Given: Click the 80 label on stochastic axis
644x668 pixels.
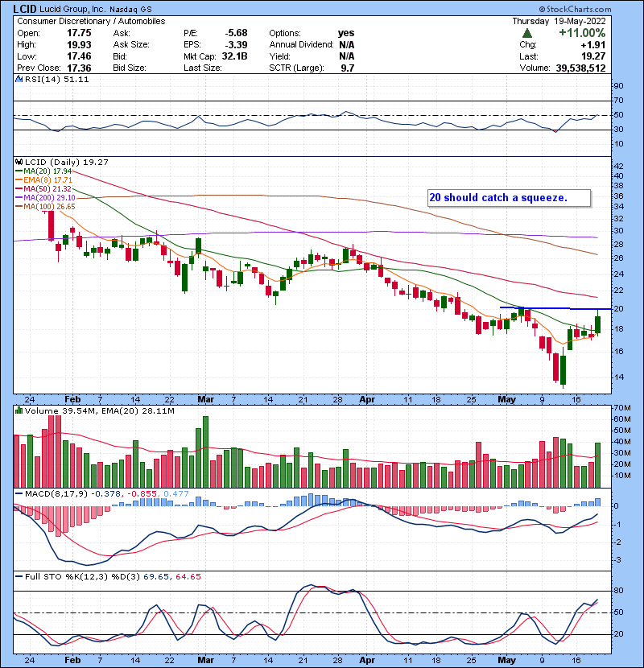Looking at the screenshot, I should pos(618,591).
